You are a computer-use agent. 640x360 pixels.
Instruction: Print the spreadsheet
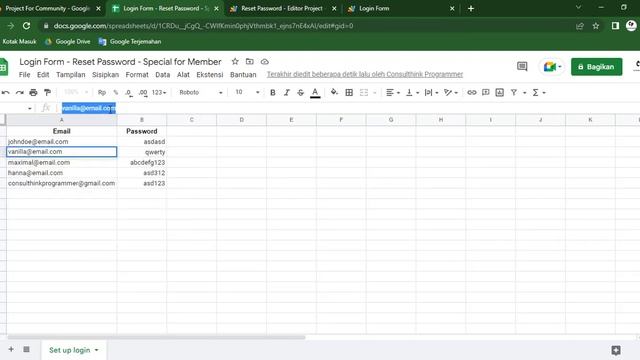[33, 93]
